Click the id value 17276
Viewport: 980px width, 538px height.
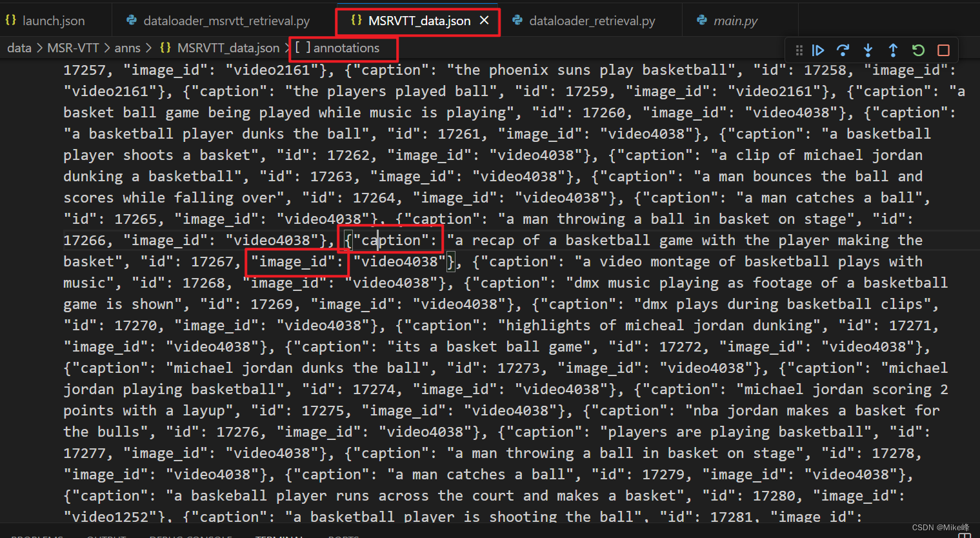[237, 432]
